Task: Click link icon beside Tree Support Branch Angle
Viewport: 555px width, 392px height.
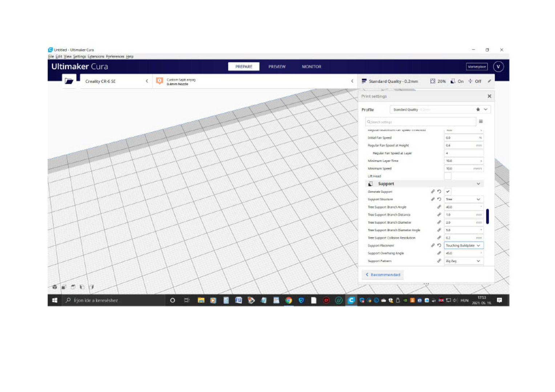Action: [439, 207]
